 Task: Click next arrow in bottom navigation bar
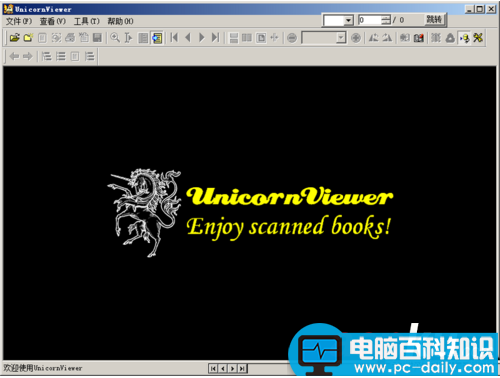coord(232,368)
